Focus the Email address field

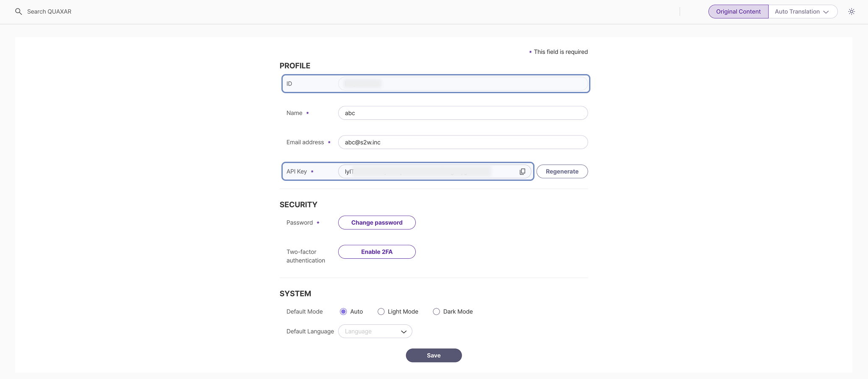(462, 142)
